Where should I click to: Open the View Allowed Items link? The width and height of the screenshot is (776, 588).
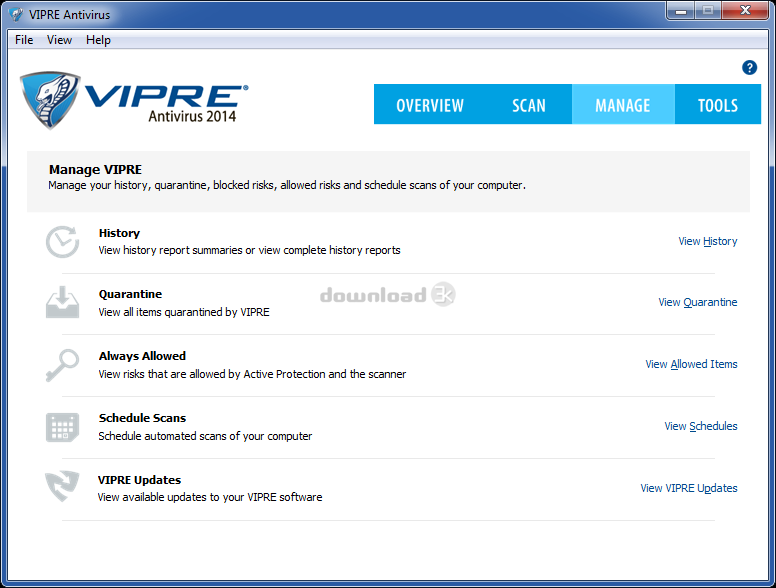pyautogui.click(x=691, y=364)
